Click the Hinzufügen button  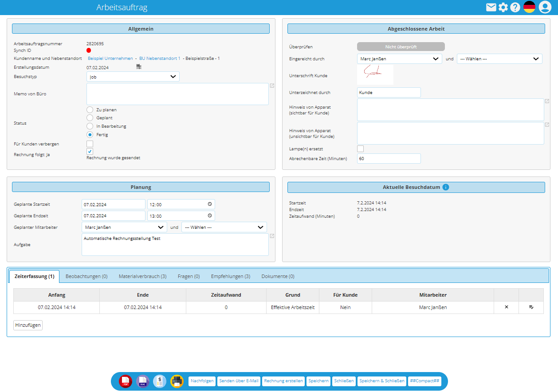coord(28,325)
